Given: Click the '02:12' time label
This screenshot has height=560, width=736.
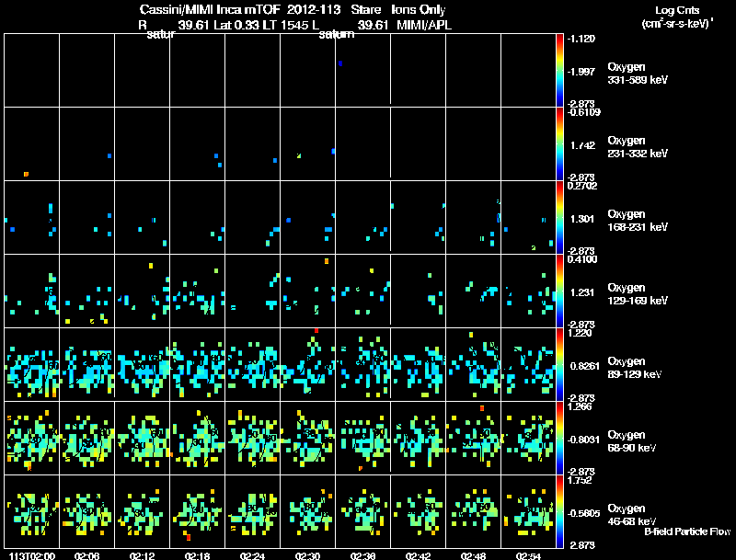Looking at the screenshot, I should click(x=143, y=555).
